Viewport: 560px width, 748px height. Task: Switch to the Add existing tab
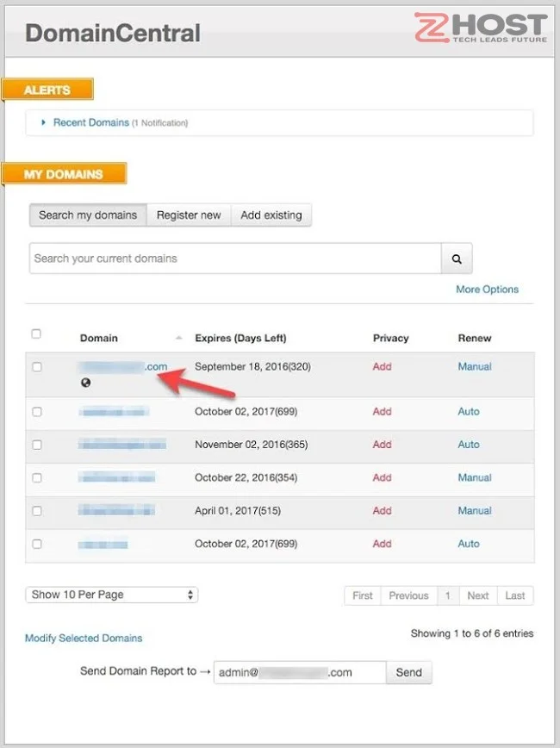pyautogui.click(x=271, y=215)
